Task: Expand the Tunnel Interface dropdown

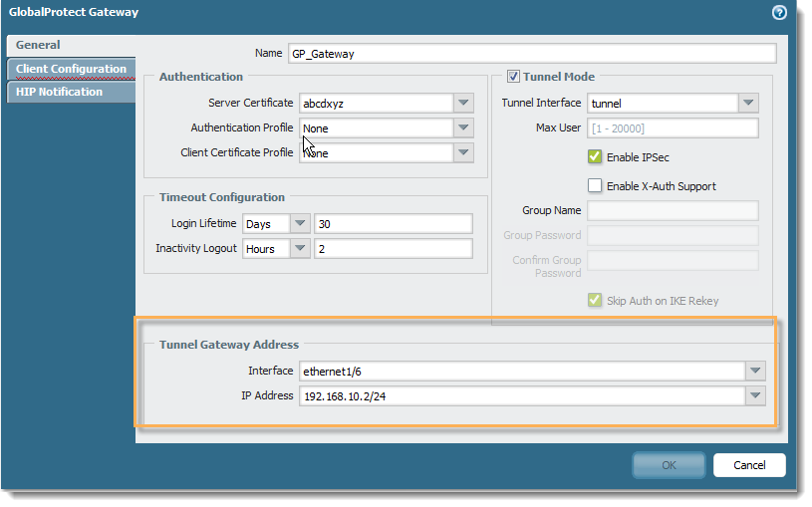Action: (748, 103)
